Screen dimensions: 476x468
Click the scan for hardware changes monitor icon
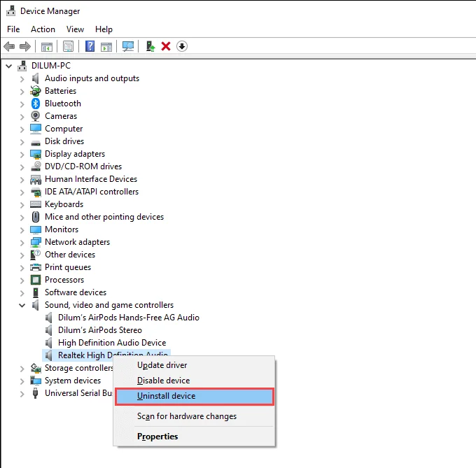coord(128,46)
